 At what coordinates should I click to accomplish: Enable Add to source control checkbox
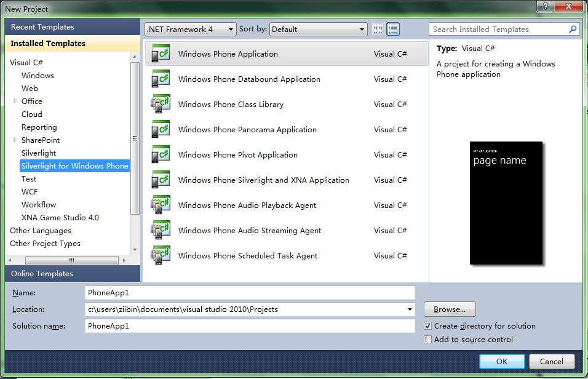click(428, 339)
